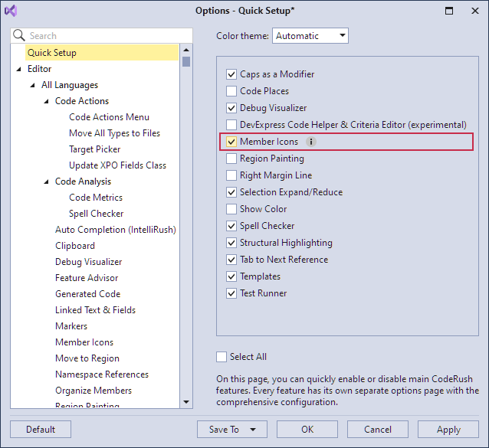Viewport: 489px width, 448px height.
Task: Open Debug Visualizer page in the tree
Action: [89, 262]
